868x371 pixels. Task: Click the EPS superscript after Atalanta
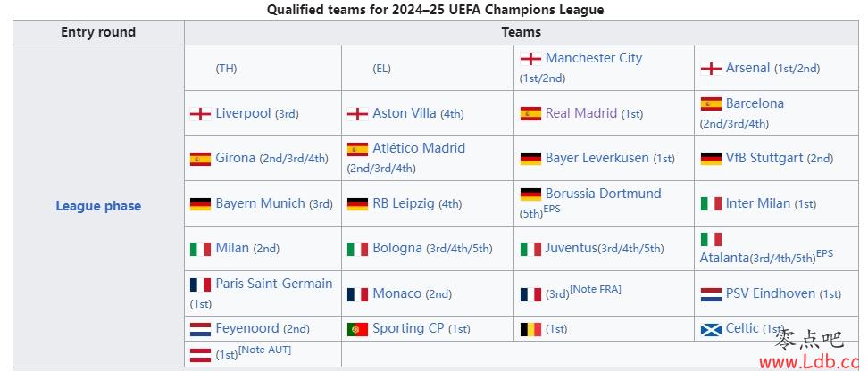tap(824, 254)
